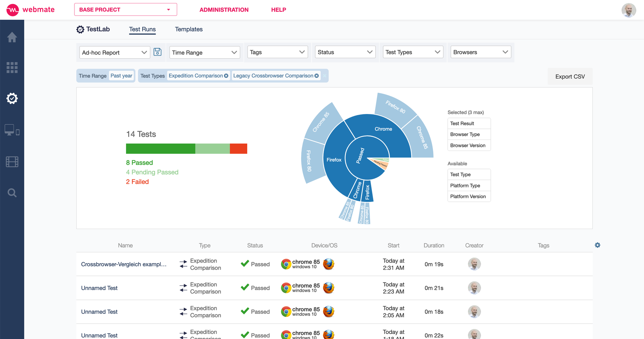Open the film strip recordings icon
This screenshot has width=644, height=339.
[x=12, y=162]
